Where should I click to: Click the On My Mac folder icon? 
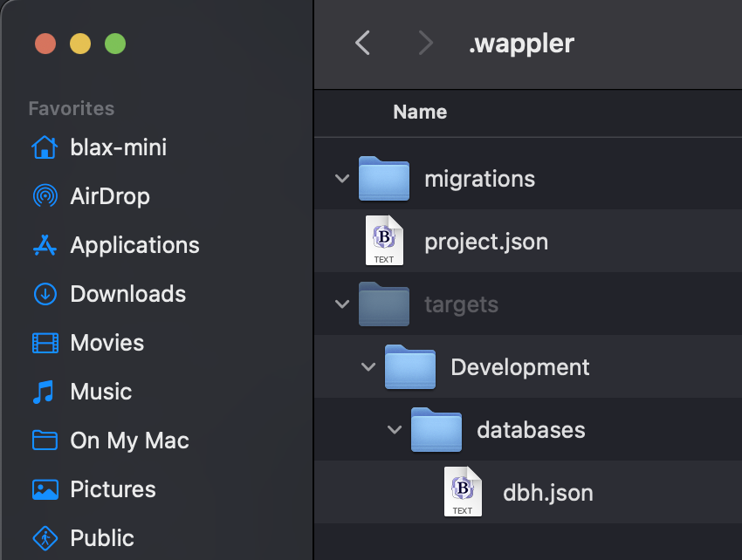(x=45, y=440)
